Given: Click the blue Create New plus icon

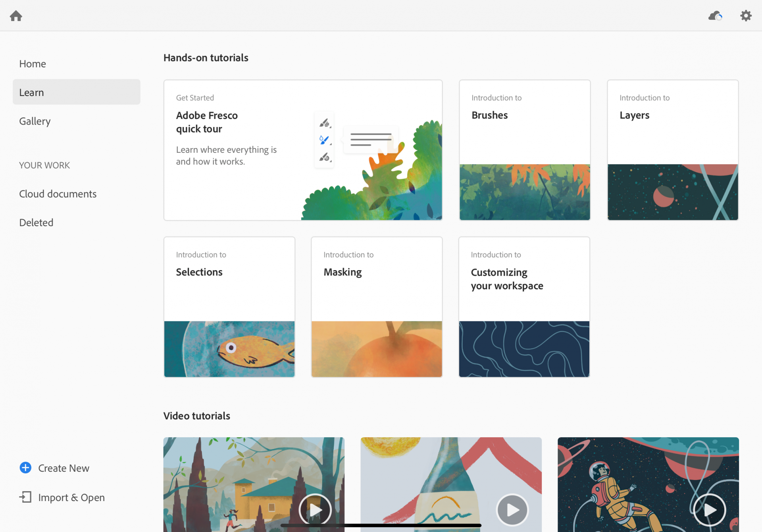Looking at the screenshot, I should click(25, 468).
